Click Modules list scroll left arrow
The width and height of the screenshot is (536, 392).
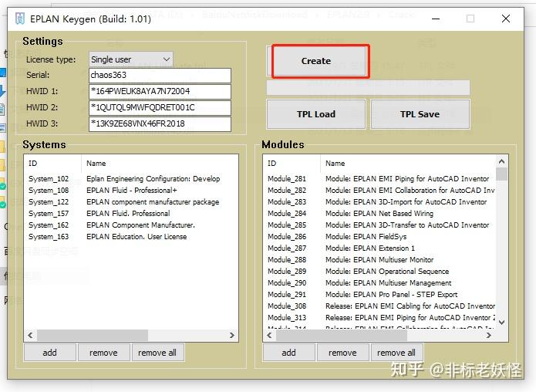point(269,335)
